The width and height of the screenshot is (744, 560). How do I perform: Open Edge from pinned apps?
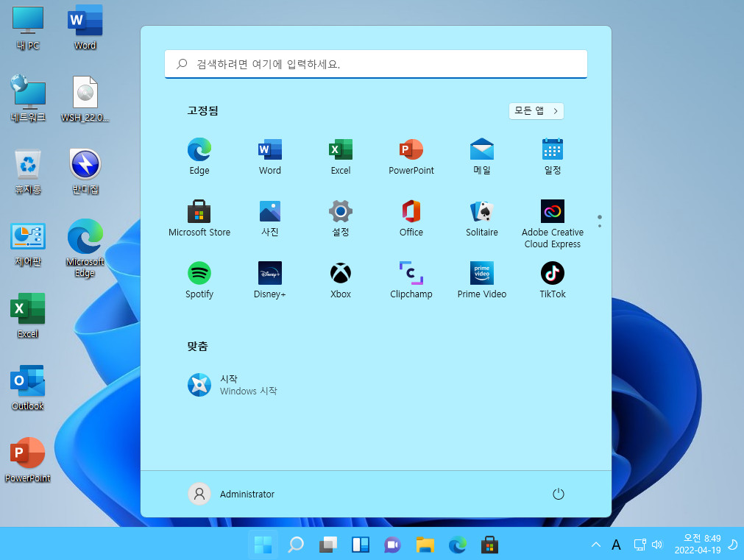199,157
